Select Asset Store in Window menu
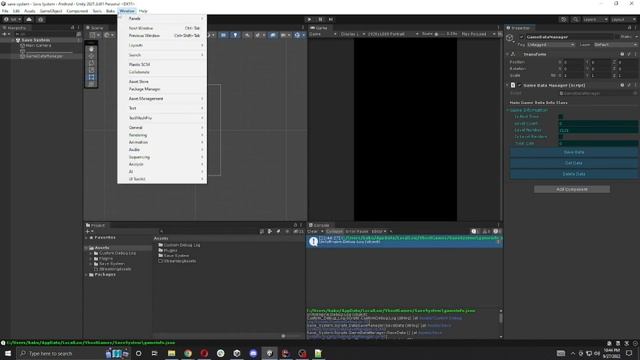Screen dimensions: 640x360 click(162, 82)
